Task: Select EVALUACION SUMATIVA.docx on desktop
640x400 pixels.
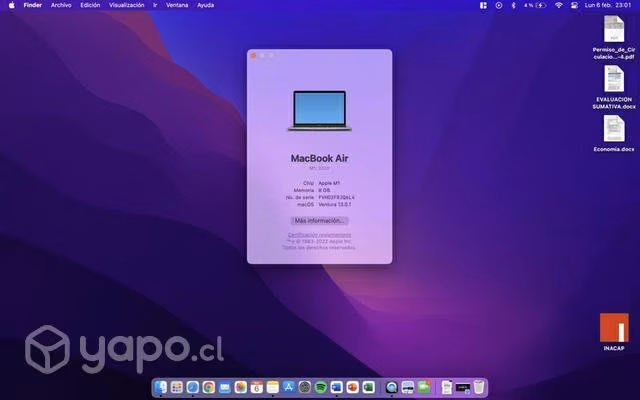Action: click(614, 87)
